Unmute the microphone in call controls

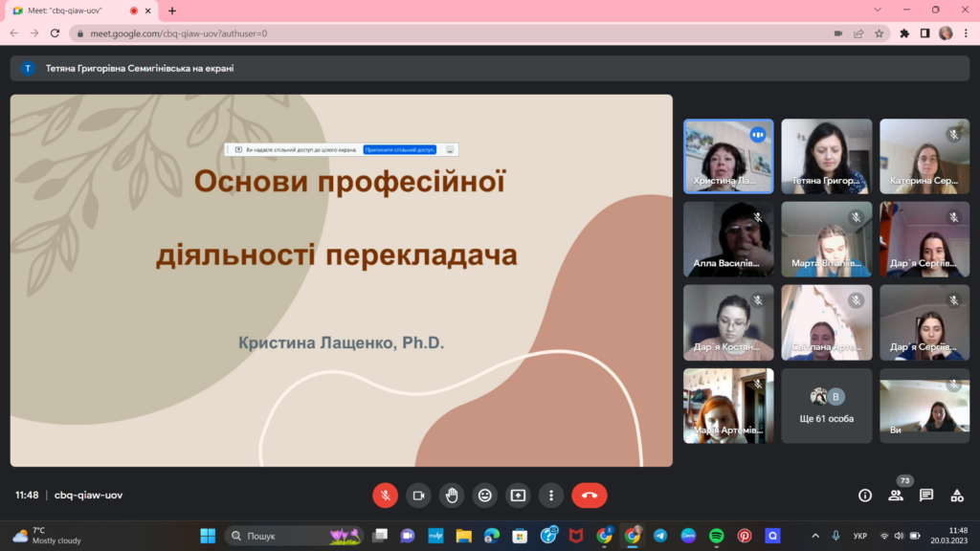pos(385,495)
